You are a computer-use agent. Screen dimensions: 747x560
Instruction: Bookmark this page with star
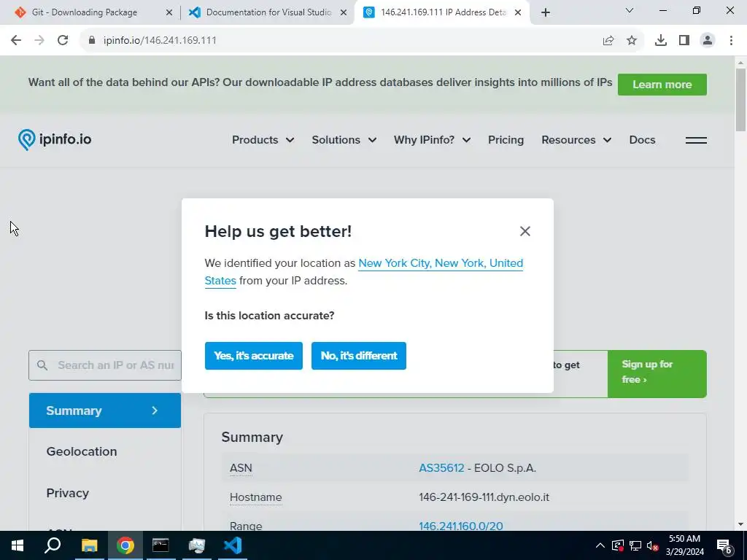[632, 41]
